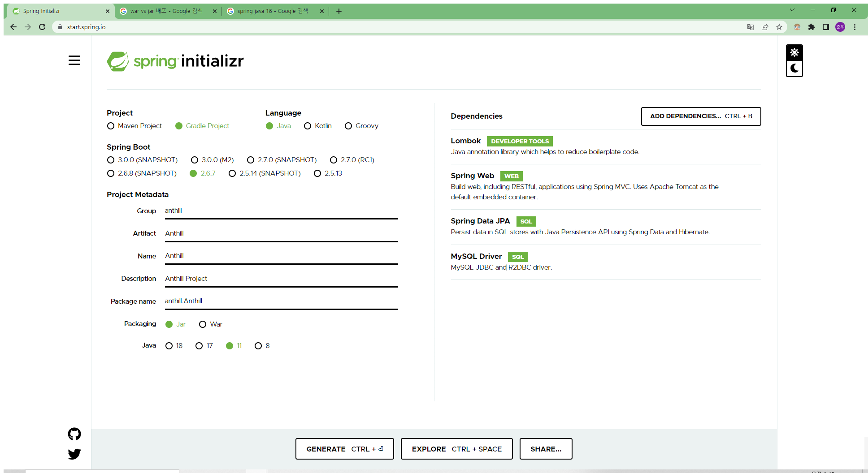868x473 pixels.
Task: Select Spring Boot 2.5.13
Action: (x=328, y=173)
